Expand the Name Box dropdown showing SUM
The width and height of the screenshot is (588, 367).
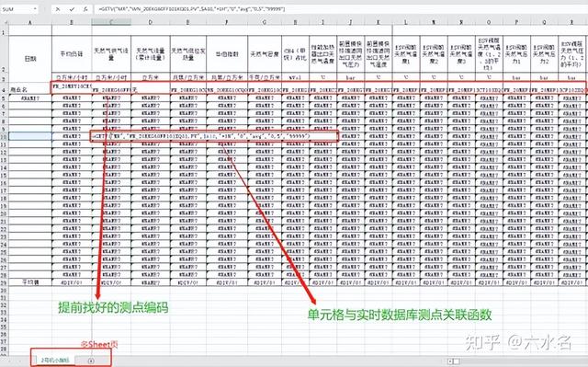point(35,9)
